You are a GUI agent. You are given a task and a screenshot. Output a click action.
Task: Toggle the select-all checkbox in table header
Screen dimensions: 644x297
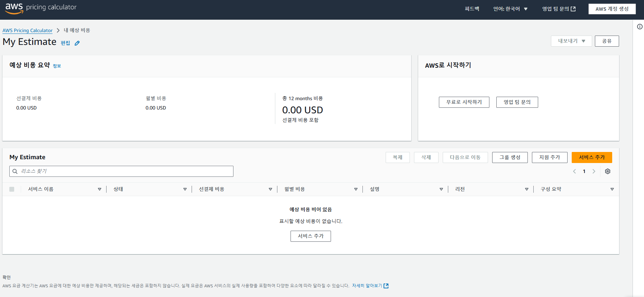[12, 189]
